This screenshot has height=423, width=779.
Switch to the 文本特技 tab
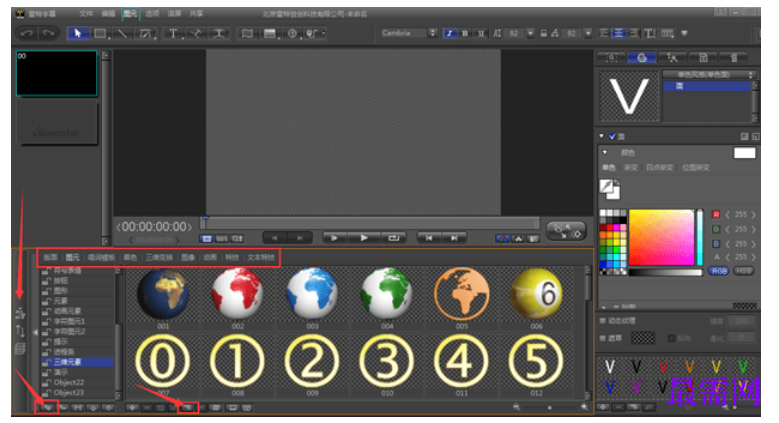pos(261,257)
